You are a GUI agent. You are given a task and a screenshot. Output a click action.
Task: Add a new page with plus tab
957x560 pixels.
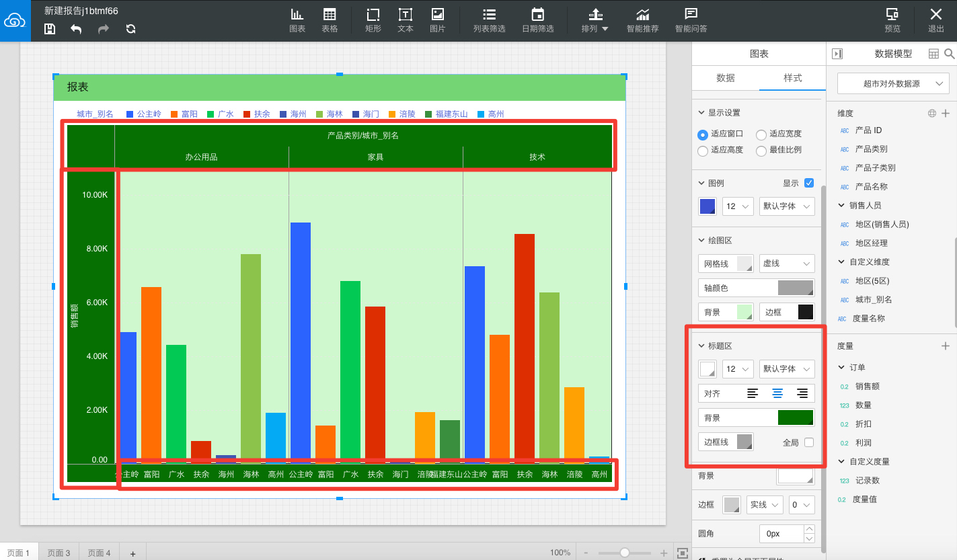tap(133, 553)
